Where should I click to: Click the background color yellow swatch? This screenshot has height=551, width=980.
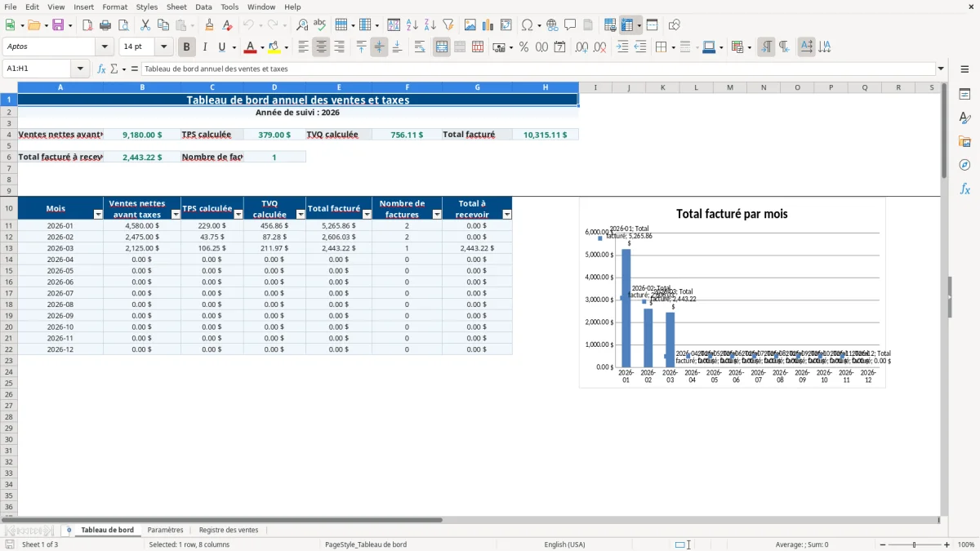click(x=274, y=47)
